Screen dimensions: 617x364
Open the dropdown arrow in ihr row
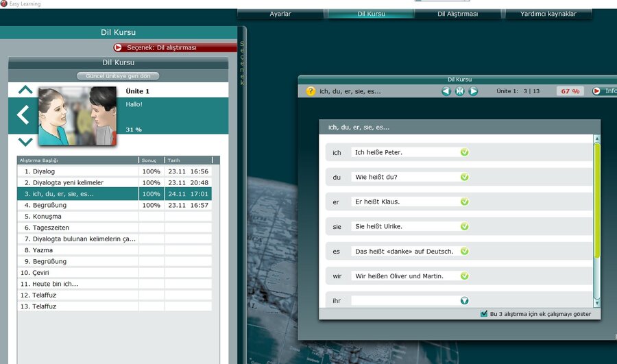click(x=464, y=301)
